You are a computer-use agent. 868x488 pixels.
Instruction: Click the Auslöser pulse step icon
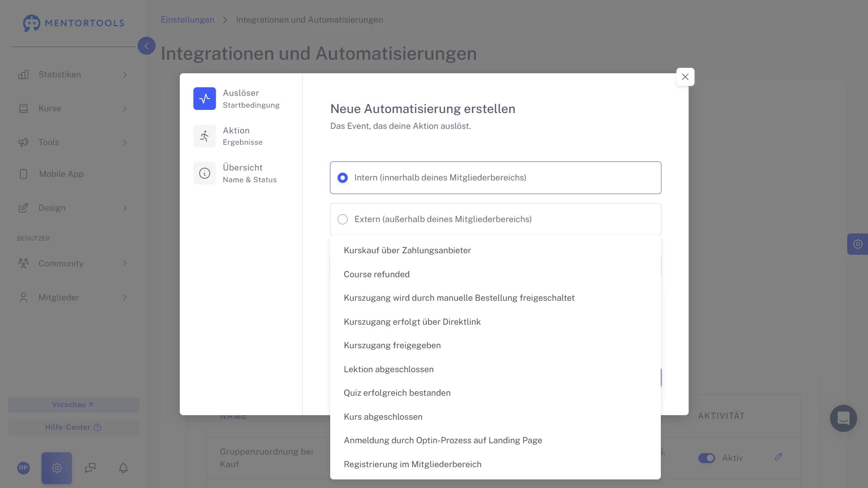coord(204,99)
